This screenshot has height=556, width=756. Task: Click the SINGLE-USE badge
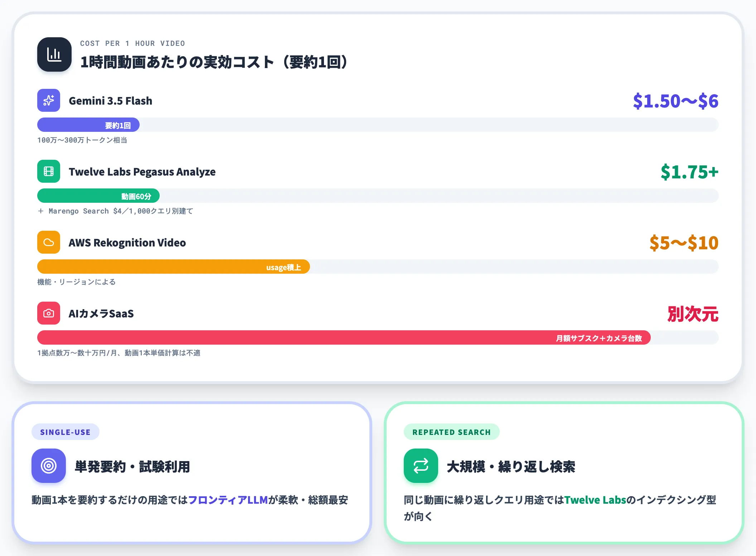coord(66,432)
